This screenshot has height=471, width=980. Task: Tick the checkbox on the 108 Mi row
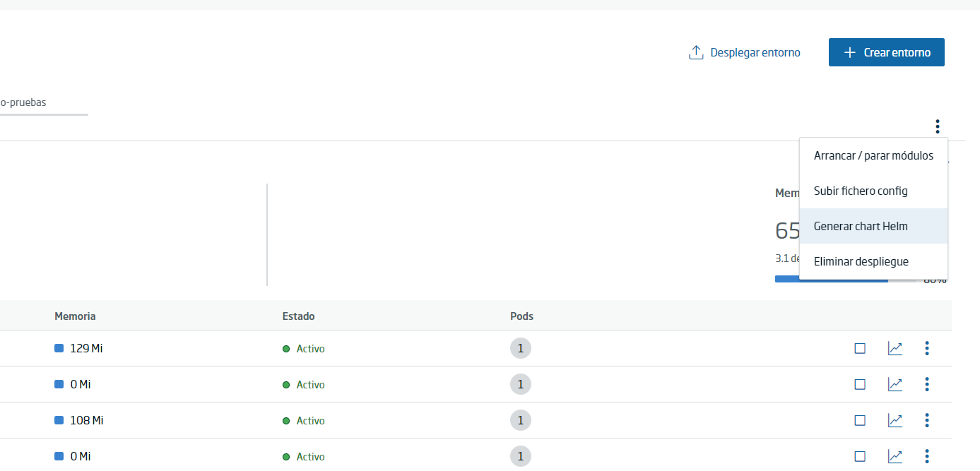[x=860, y=420]
